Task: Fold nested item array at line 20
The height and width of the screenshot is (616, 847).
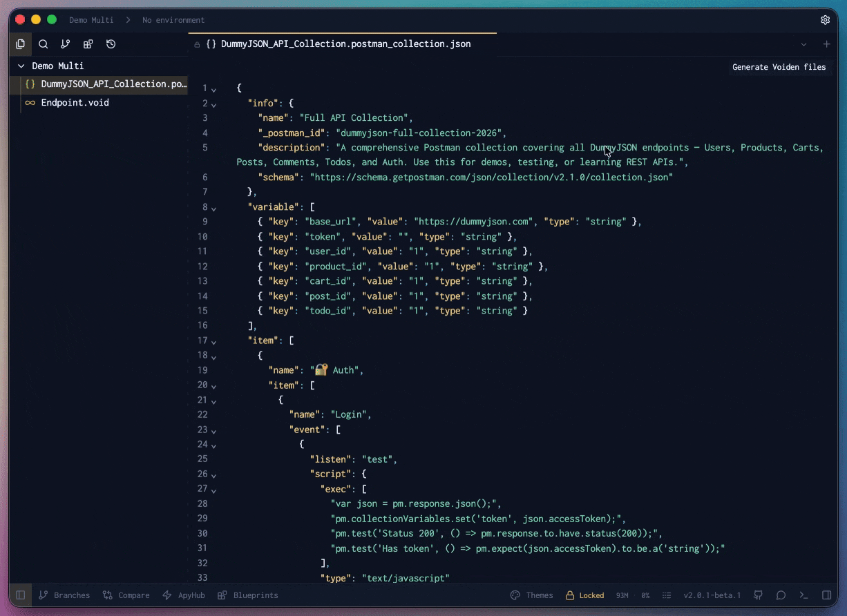Action: coord(213,387)
